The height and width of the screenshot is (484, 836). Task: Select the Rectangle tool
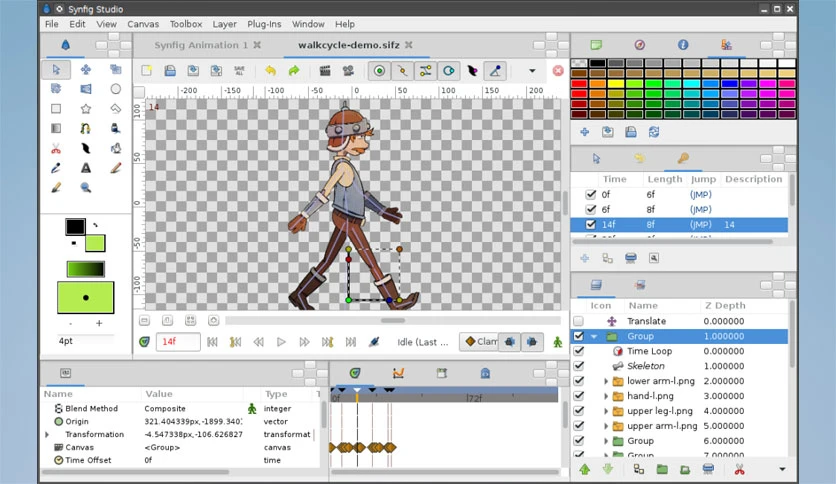pos(56,109)
